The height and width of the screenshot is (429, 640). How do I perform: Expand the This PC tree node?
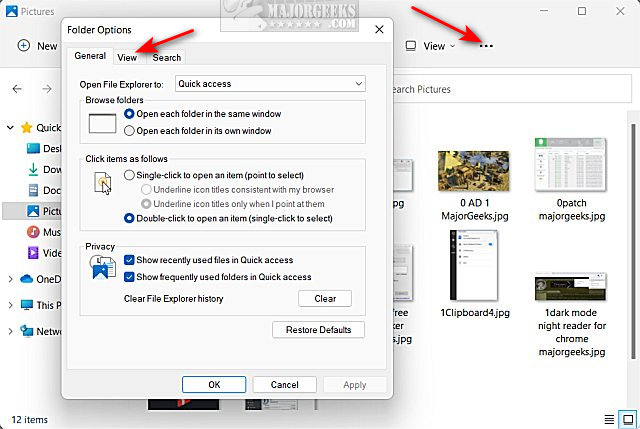coord(10,305)
